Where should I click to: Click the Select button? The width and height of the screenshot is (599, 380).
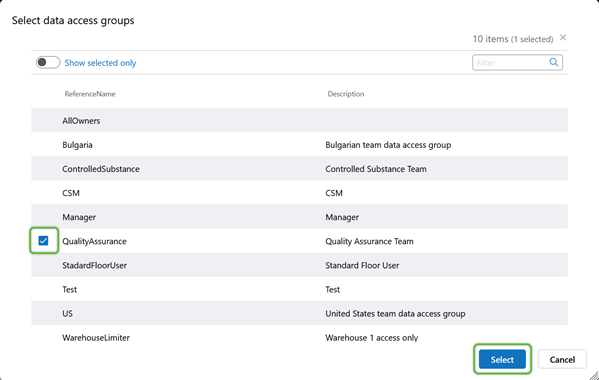pyautogui.click(x=502, y=359)
